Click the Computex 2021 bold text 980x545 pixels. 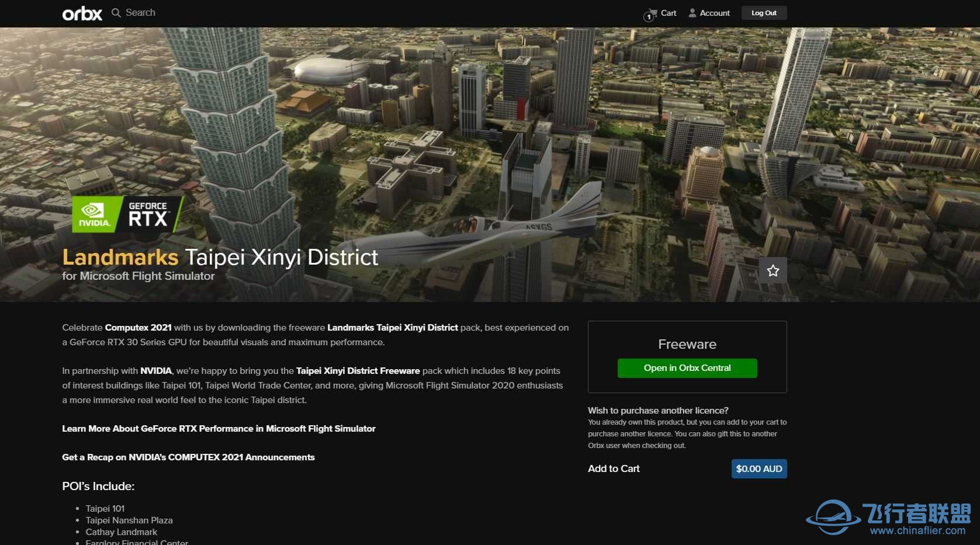pyautogui.click(x=138, y=328)
